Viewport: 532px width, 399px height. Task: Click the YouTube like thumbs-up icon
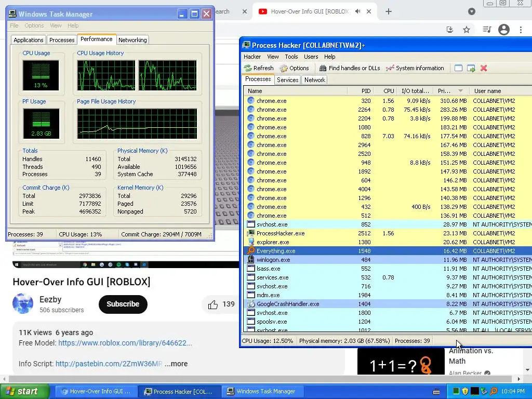(x=212, y=304)
